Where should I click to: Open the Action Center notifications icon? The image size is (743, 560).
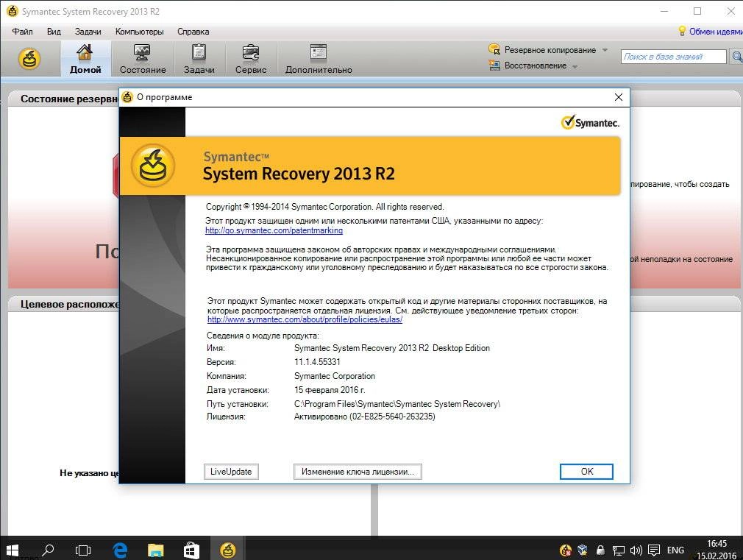click(654, 550)
